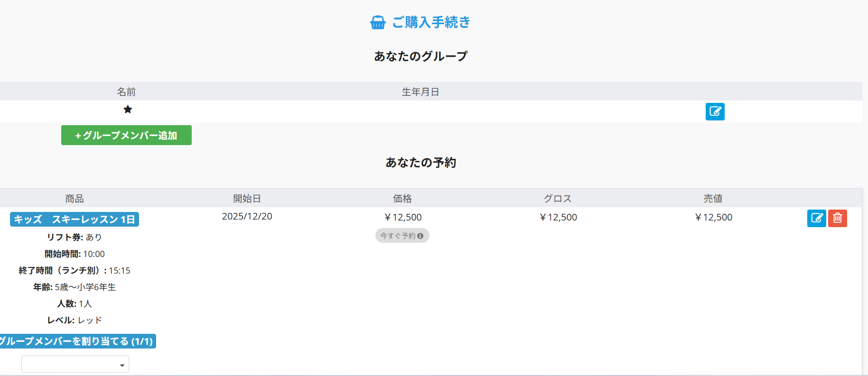Click the 価格 column header
Image resolution: width=868 pixels, height=376 pixels.
tap(402, 198)
